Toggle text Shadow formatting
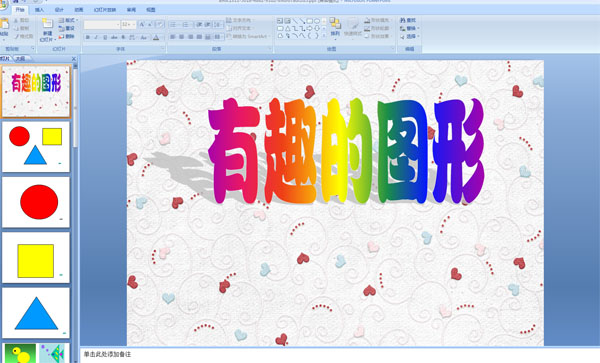Screen dimensions: 600x363 [x=123, y=37]
